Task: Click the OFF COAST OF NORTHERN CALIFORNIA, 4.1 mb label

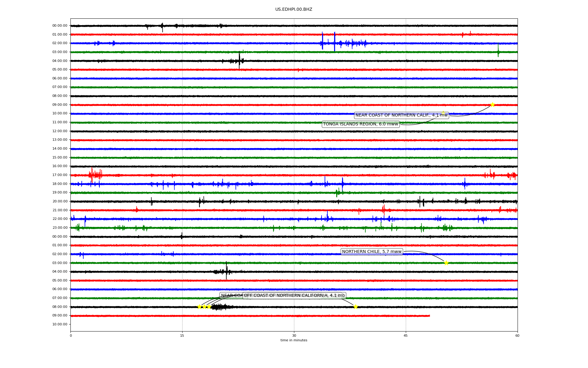Action: (x=294, y=296)
